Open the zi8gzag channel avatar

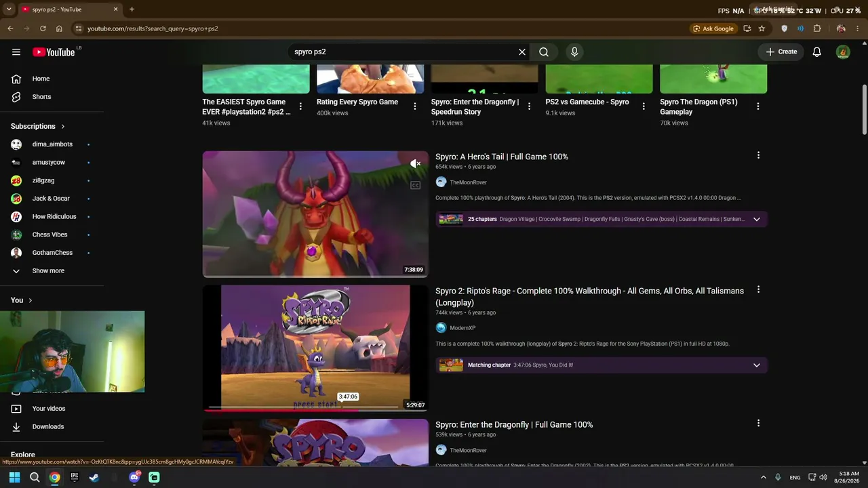tap(16, 180)
